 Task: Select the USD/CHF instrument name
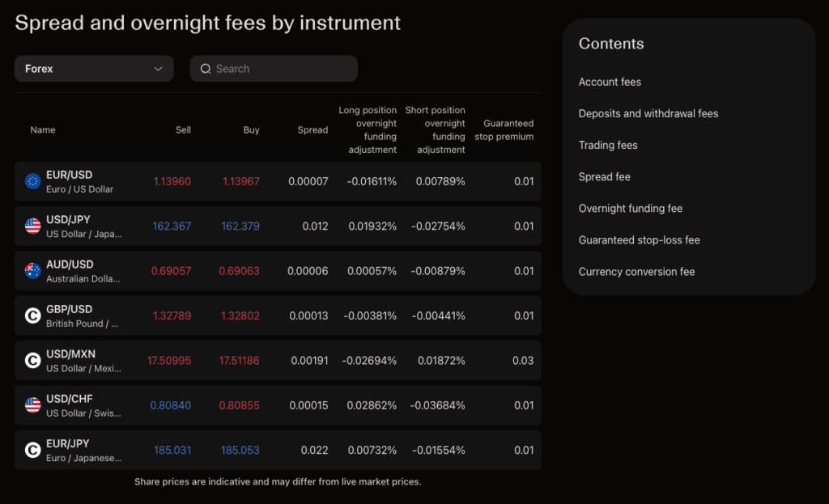[x=70, y=399]
